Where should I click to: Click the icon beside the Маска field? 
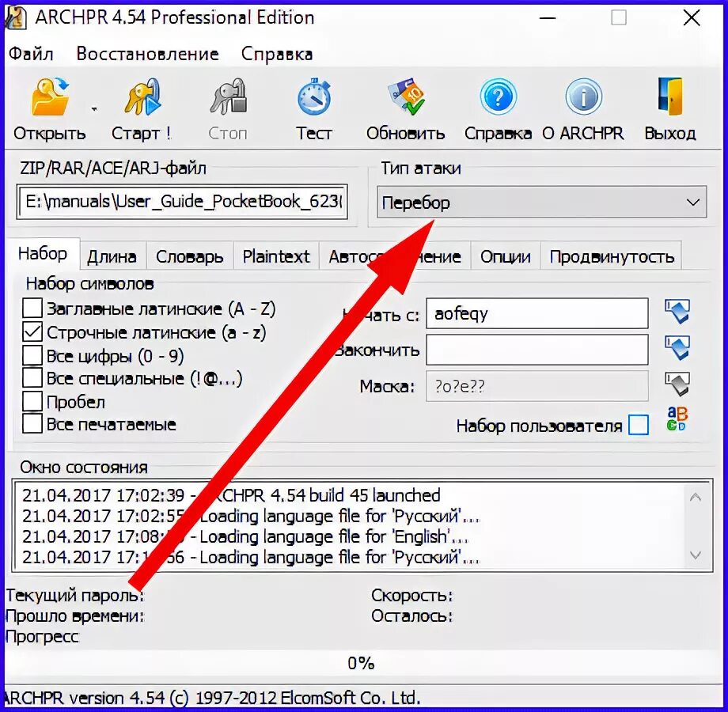(x=677, y=384)
